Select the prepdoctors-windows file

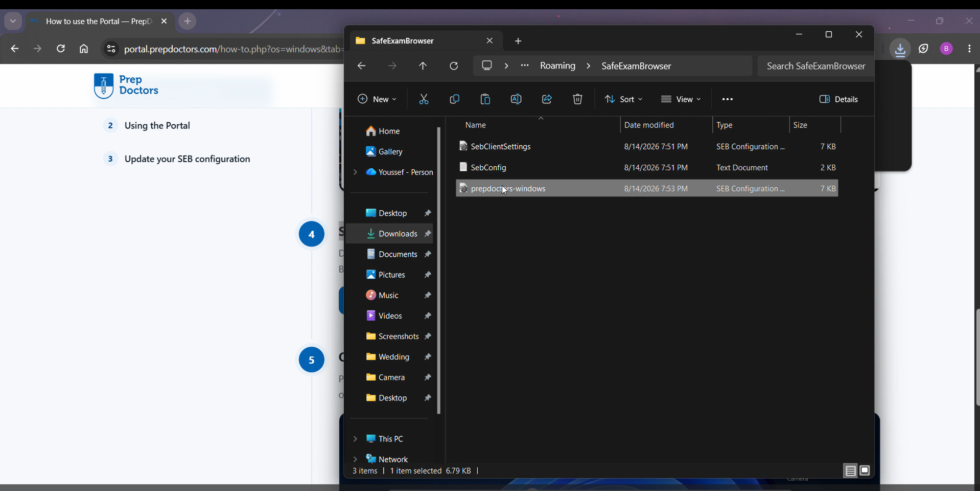coord(647,188)
